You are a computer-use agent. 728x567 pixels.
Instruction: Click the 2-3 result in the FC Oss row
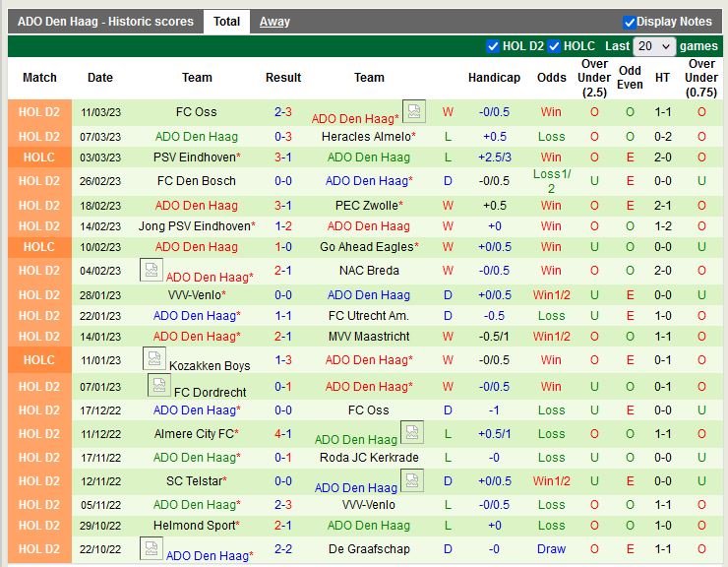pos(283,112)
